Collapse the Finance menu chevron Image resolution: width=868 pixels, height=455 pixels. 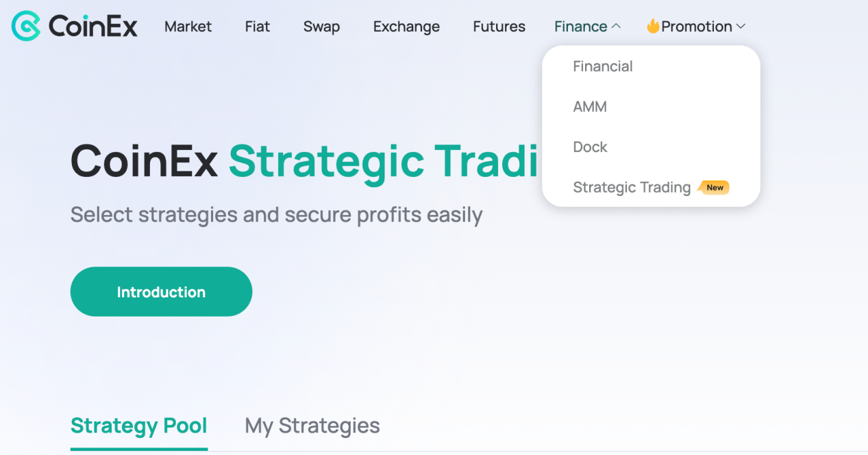616,26
